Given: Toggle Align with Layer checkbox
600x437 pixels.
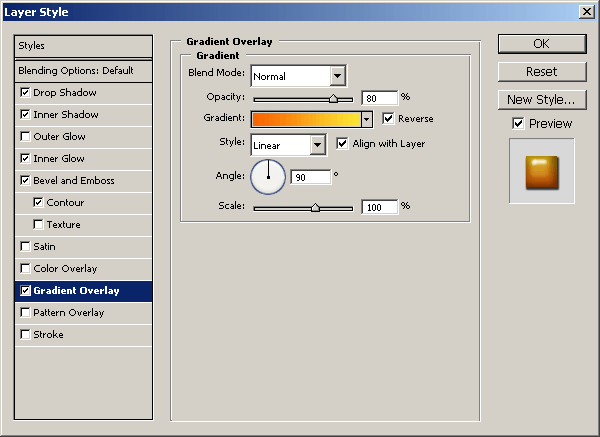Looking at the screenshot, I should [342, 143].
